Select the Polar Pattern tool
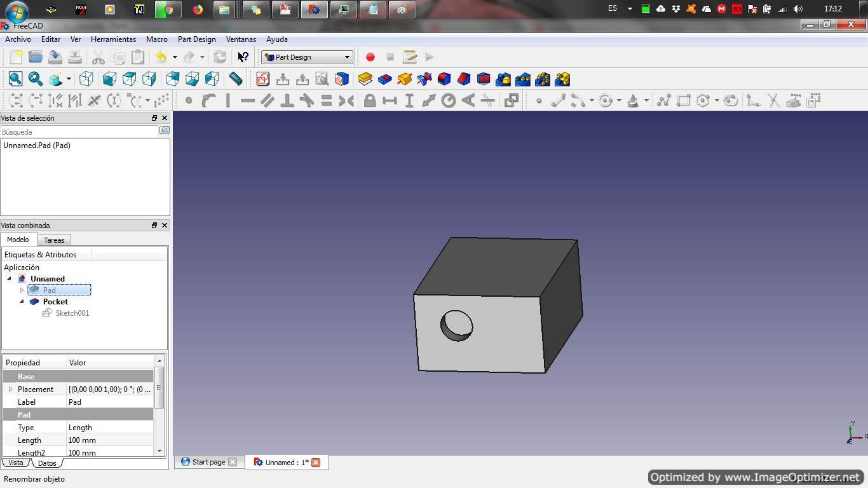This screenshot has height=488, width=868. [543, 79]
